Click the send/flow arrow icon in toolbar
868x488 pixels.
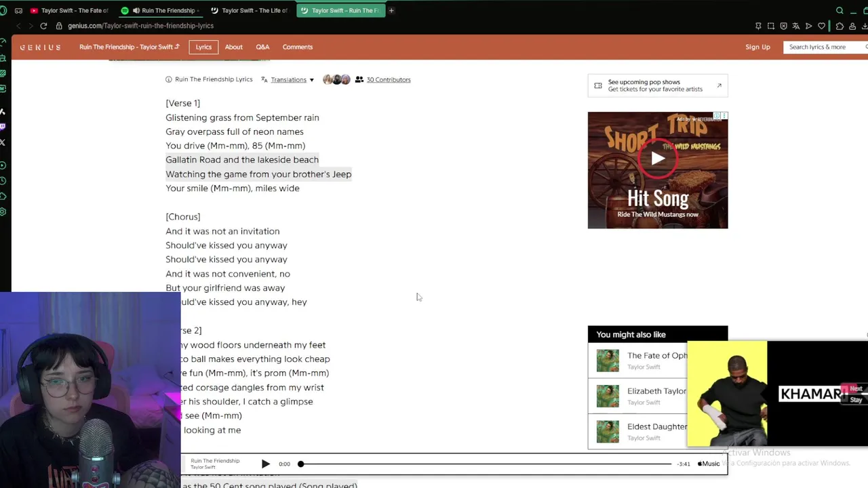pos(809,26)
